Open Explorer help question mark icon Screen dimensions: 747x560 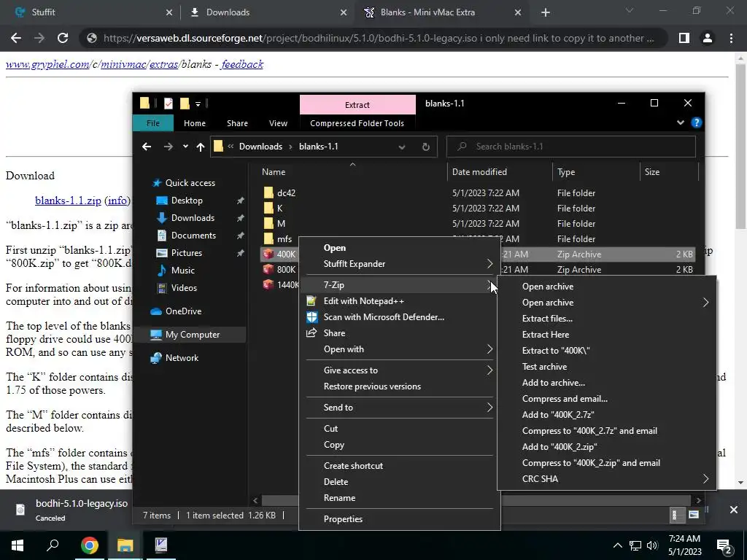tap(697, 122)
